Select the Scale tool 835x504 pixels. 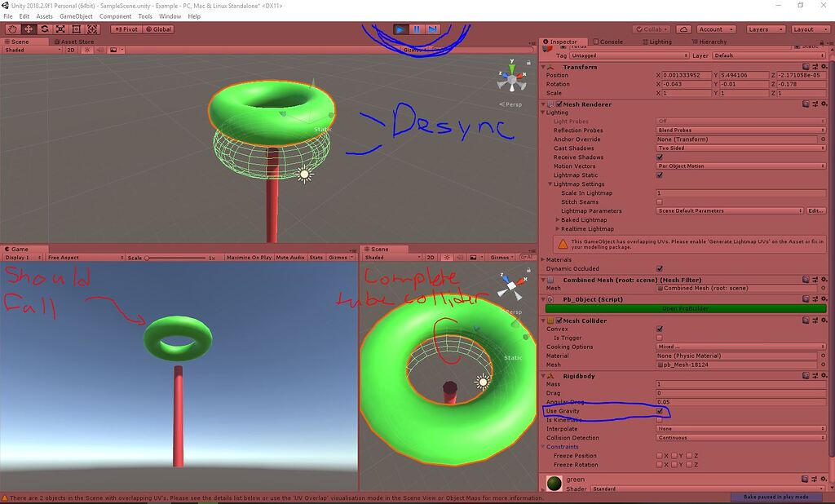click(60, 29)
